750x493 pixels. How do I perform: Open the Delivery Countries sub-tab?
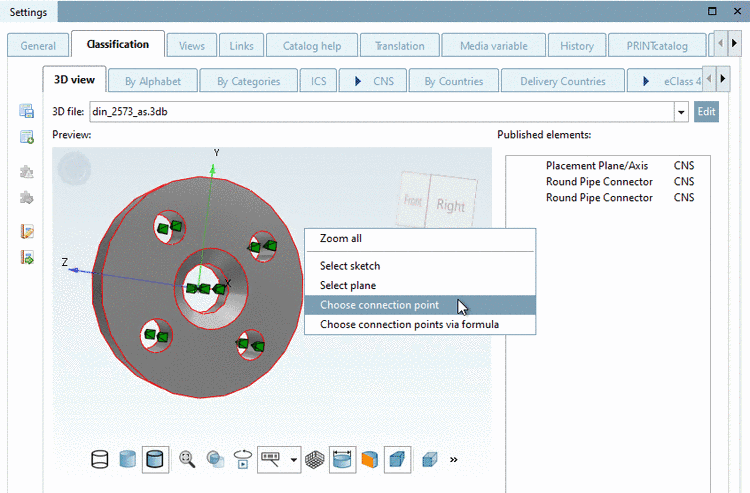[x=563, y=81]
